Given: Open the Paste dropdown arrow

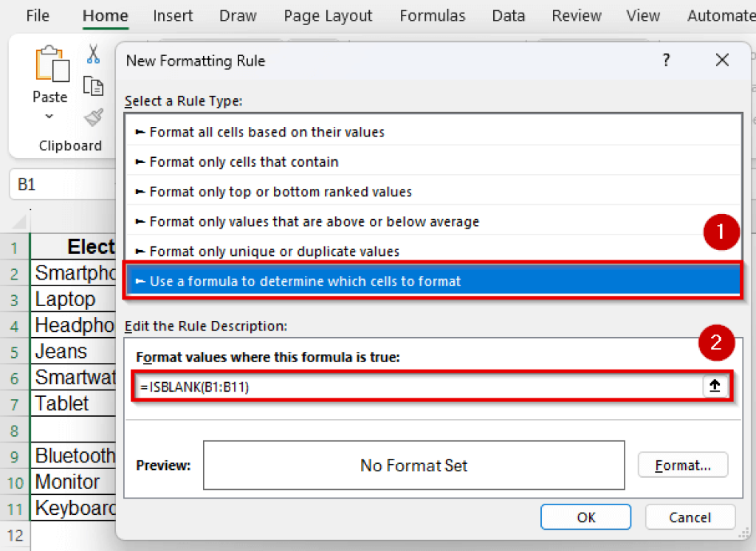Looking at the screenshot, I should (49, 117).
